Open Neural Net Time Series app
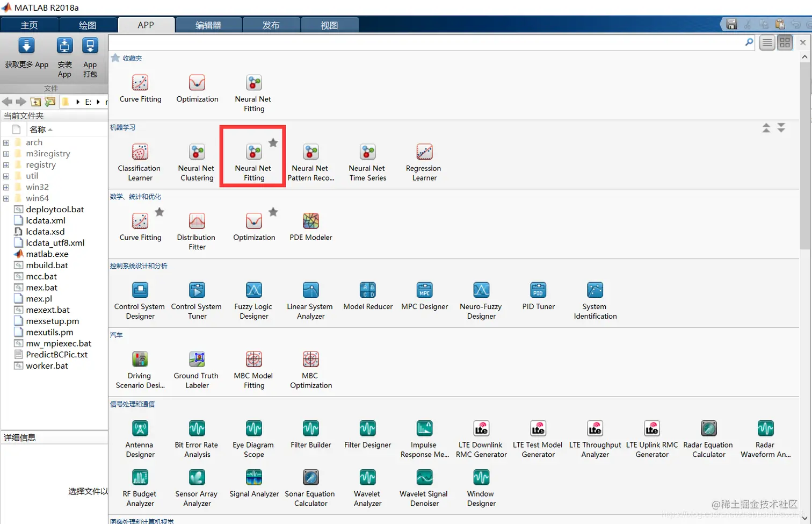The width and height of the screenshot is (812, 524). coord(367,162)
